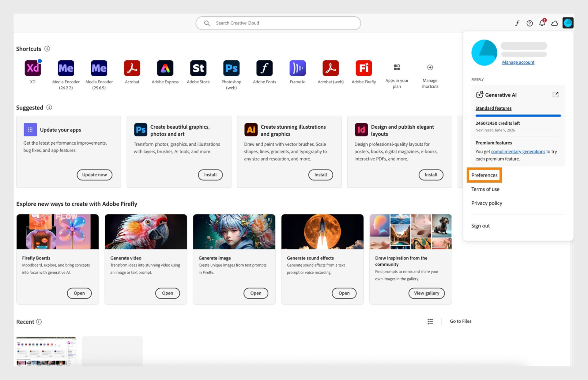Image resolution: width=588 pixels, height=380 pixels.
Task: Open the Adobe Fonts shortcut
Action: coord(264,68)
